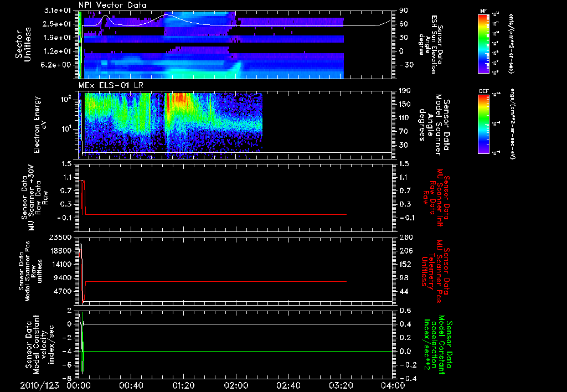The width and height of the screenshot is (567, 392).
Task: Select the red 'MU Scanner Inh Raw Data' label
Action: tap(436, 198)
